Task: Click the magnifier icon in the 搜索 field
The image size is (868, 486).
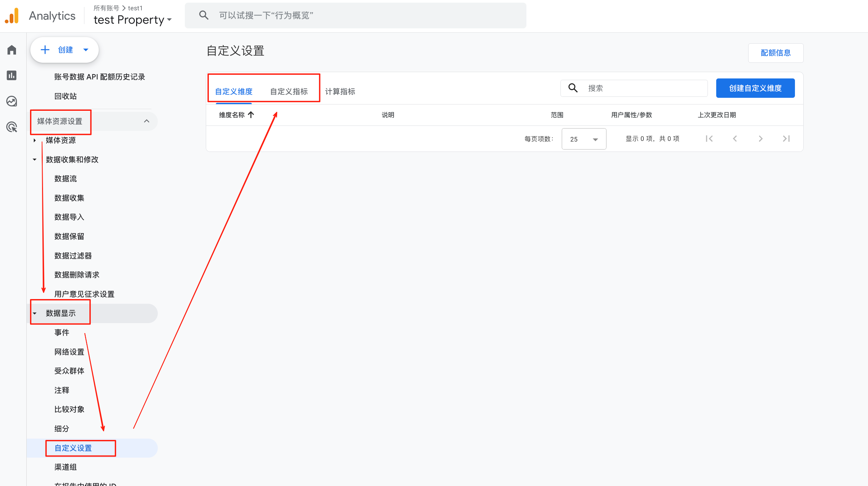Action: click(x=572, y=88)
